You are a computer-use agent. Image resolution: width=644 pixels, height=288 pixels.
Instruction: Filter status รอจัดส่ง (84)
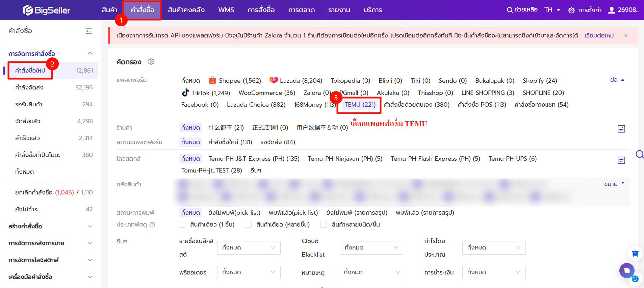pos(278,142)
